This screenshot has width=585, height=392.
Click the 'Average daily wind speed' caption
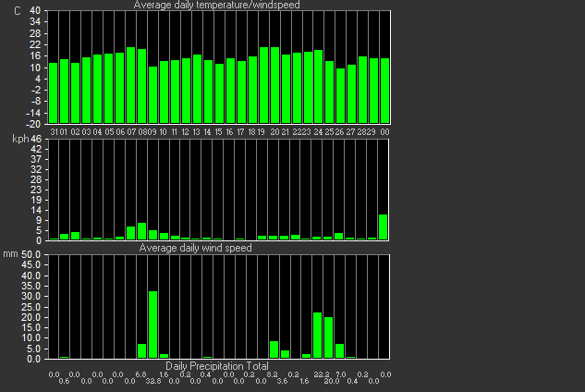click(196, 248)
